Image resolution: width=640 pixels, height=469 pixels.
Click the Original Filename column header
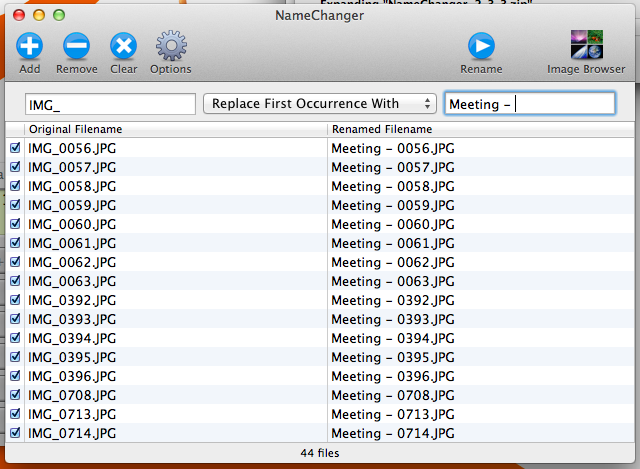76,129
